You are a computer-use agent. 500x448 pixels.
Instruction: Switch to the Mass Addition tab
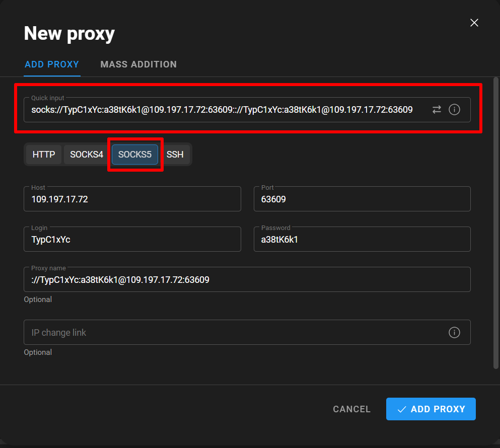click(138, 64)
